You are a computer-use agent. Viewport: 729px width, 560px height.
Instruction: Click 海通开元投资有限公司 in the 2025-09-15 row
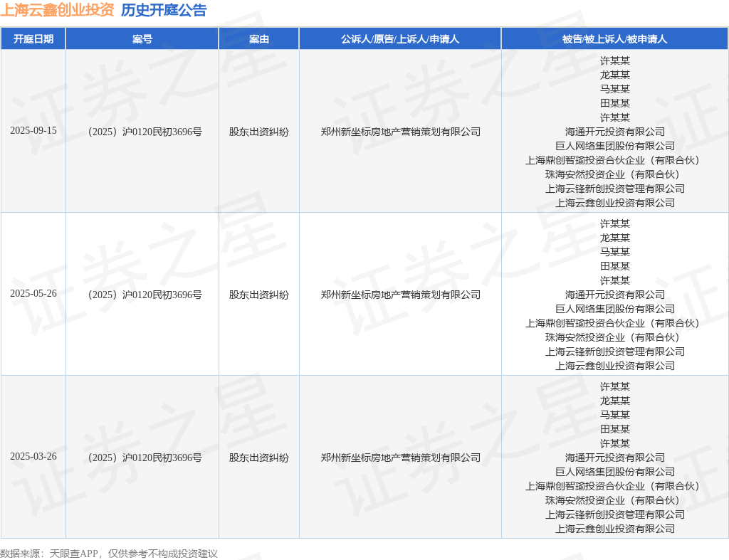(x=614, y=132)
